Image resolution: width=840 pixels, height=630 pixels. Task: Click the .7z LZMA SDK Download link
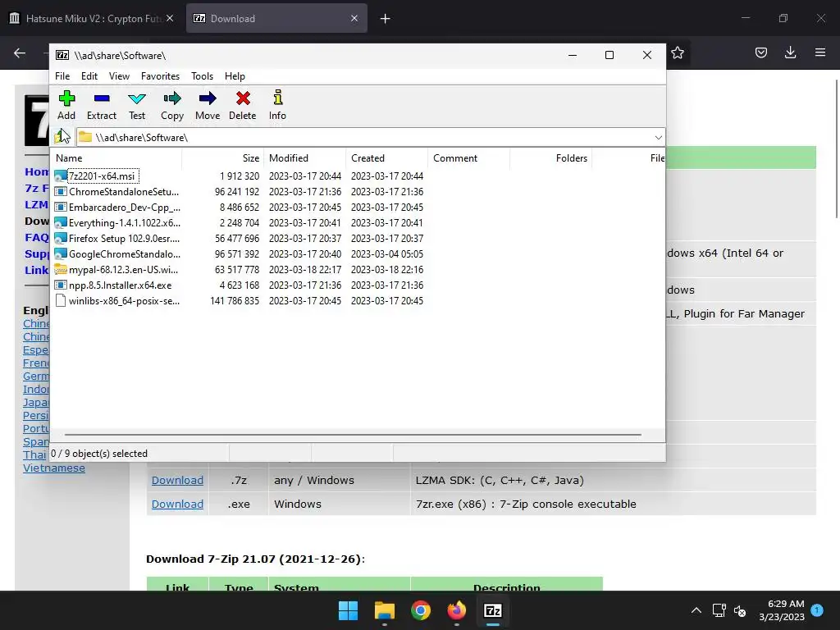click(177, 480)
